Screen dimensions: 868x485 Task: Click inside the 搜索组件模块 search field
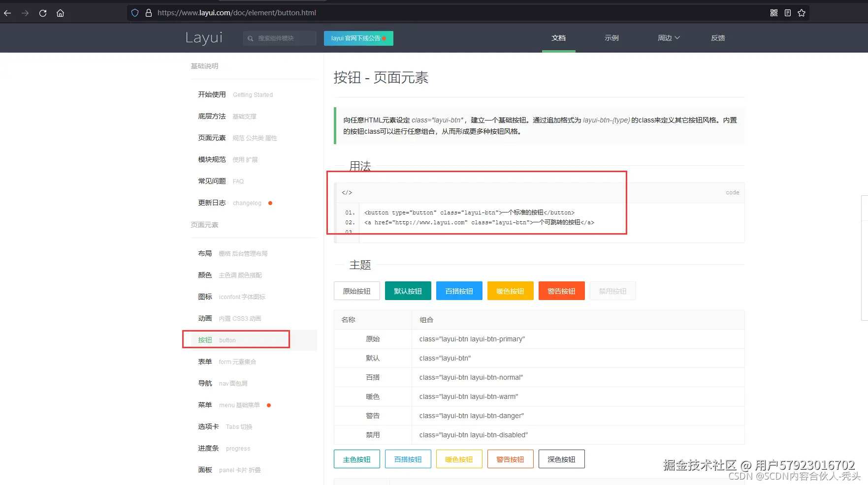[279, 38]
